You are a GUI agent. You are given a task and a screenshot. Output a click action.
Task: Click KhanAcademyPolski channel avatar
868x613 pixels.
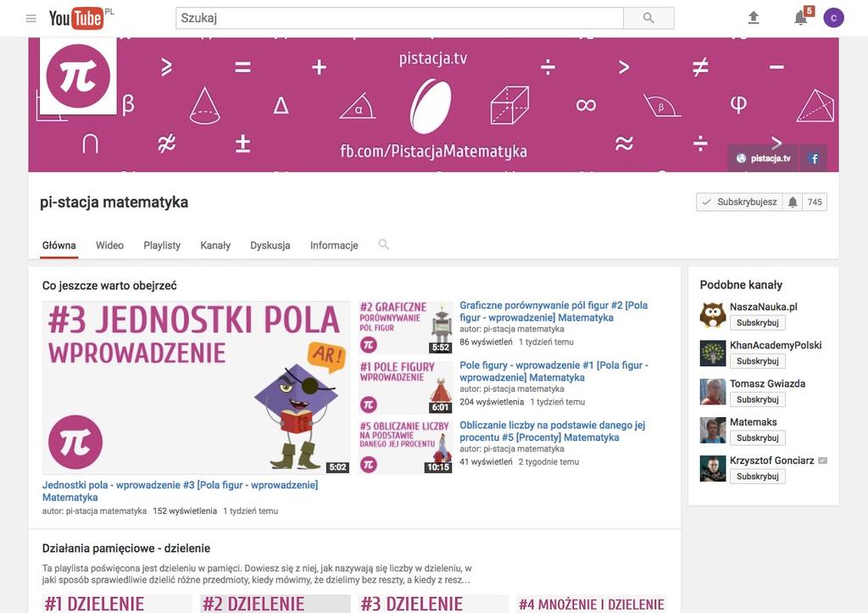coord(712,354)
